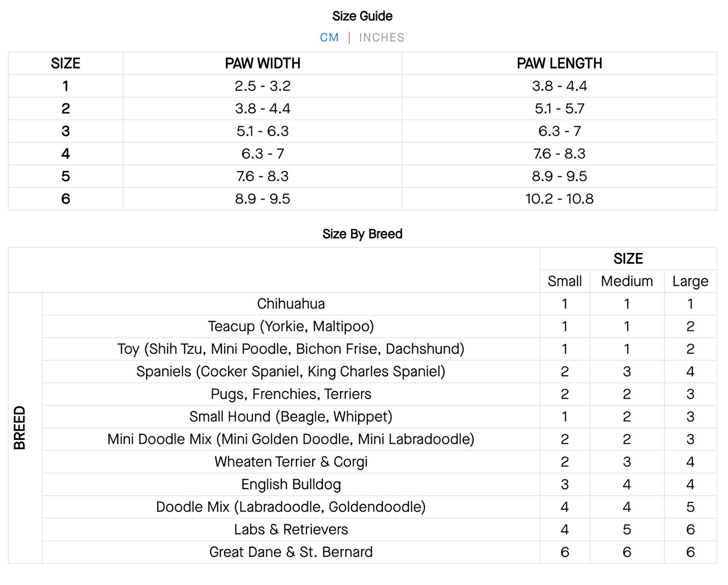
Task: Select the Wheaten Terrier & Corgi row label
Action: tap(291, 462)
